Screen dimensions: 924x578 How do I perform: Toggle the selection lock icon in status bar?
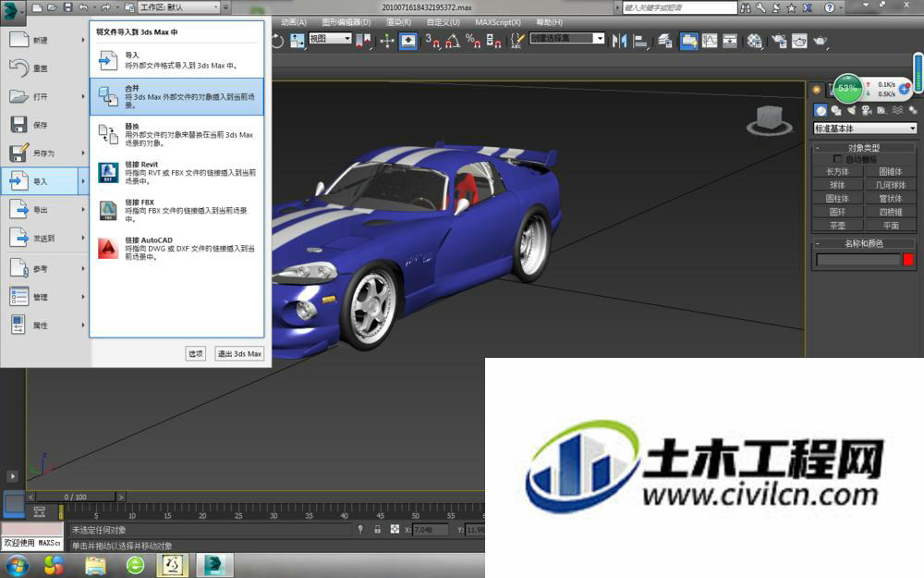click(x=377, y=530)
